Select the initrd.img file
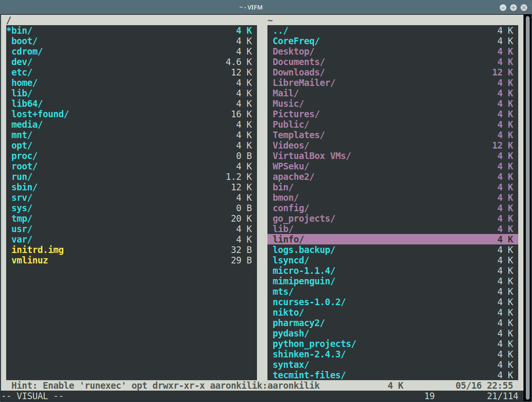The width and height of the screenshot is (532, 402). click(x=131, y=250)
